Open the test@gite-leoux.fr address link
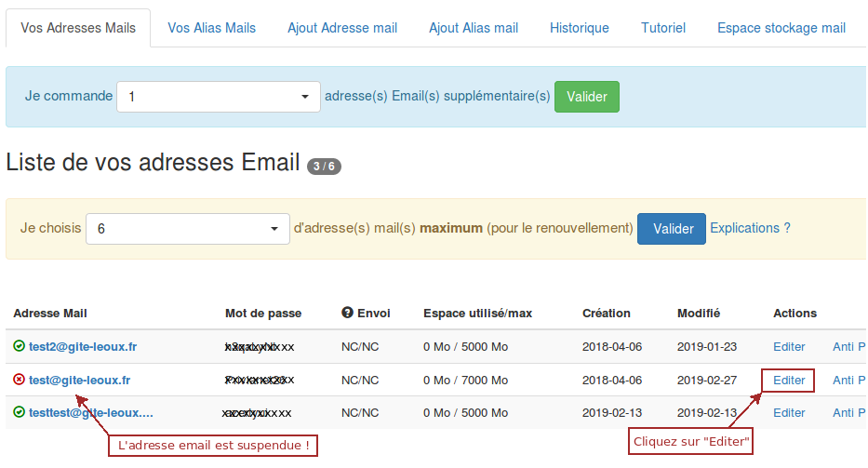The width and height of the screenshot is (868, 468). (79, 380)
